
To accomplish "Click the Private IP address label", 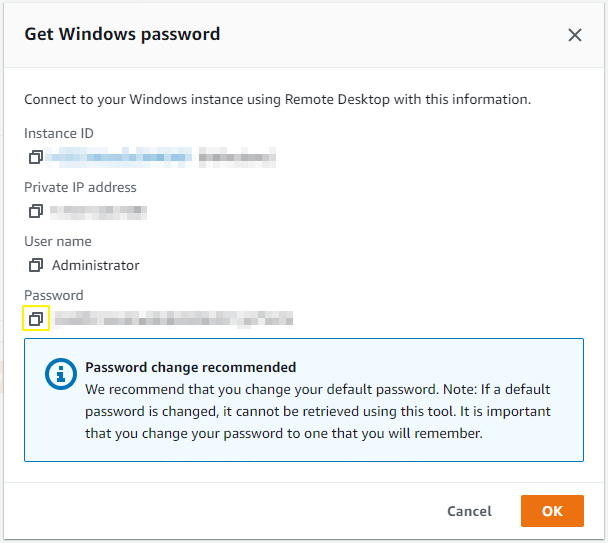I will [x=80, y=187].
